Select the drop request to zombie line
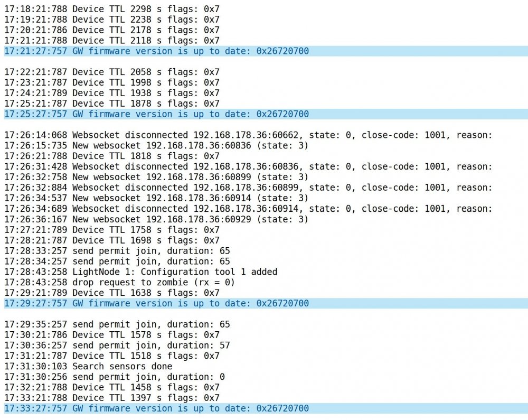 [119, 282]
